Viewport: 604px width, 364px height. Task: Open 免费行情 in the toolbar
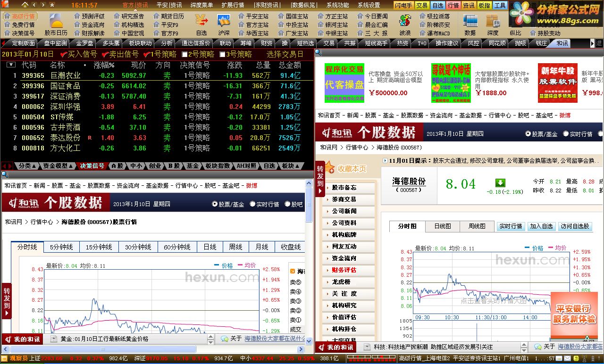(x=20, y=25)
